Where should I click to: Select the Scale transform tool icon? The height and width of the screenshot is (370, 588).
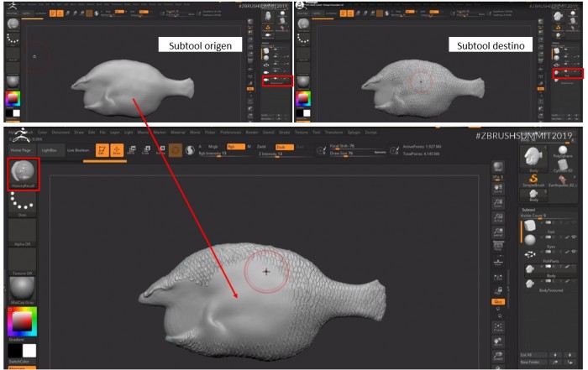[x=145, y=150]
